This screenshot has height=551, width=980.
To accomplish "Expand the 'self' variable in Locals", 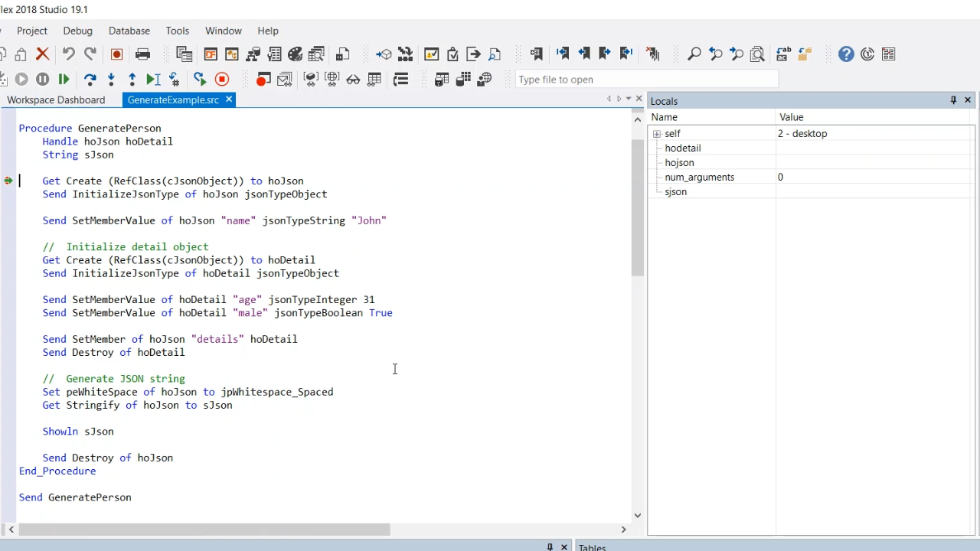I will (x=657, y=134).
